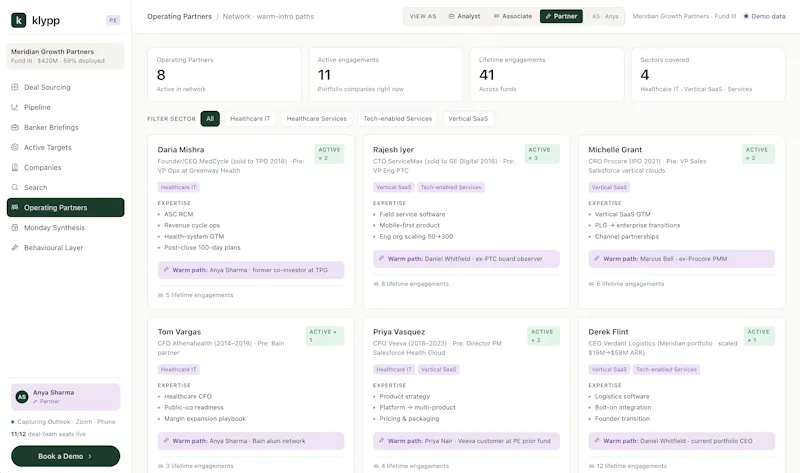Open Meridian Growth Partners fund card
800x473 pixels.
[x=65, y=56]
